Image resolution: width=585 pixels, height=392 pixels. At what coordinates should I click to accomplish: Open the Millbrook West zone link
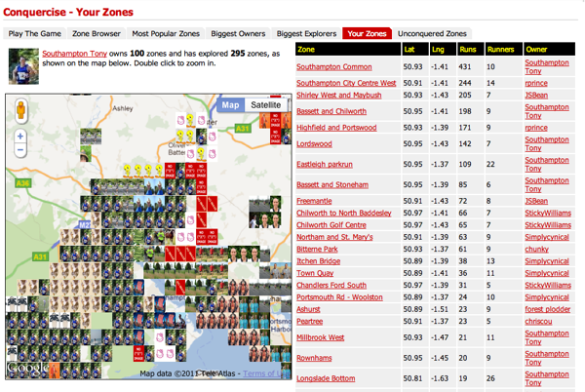pyautogui.click(x=321, y=337)
